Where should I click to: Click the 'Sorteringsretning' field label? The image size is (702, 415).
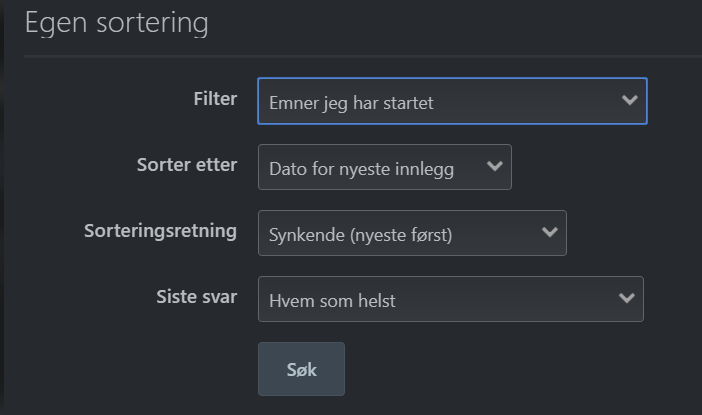(x=160, y=230)
